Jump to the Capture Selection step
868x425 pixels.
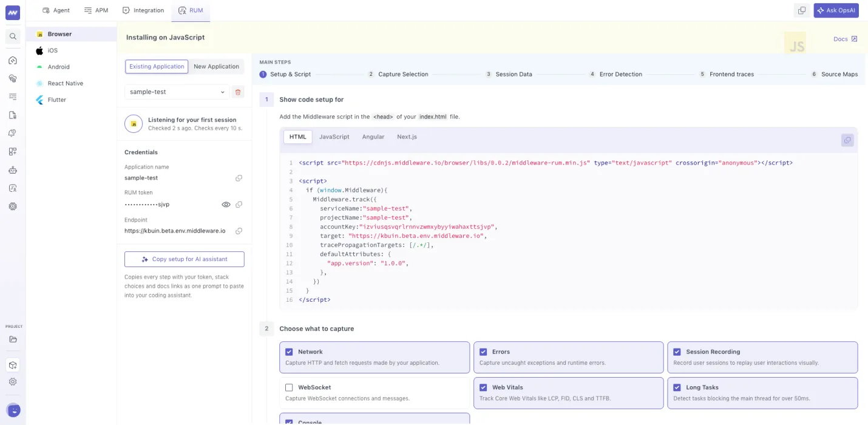(398, 74)
